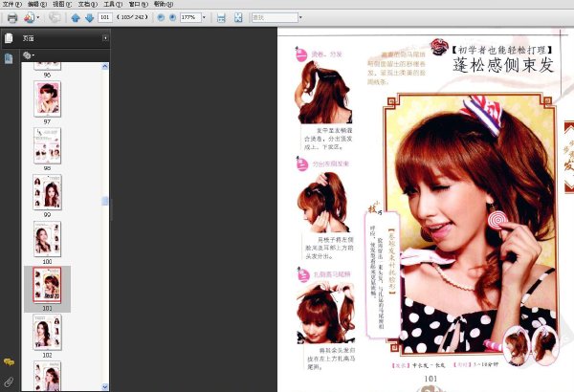This screenshot has width=574, height=392.
Task: Click the fit full page icon
Action: click(238, 17)
